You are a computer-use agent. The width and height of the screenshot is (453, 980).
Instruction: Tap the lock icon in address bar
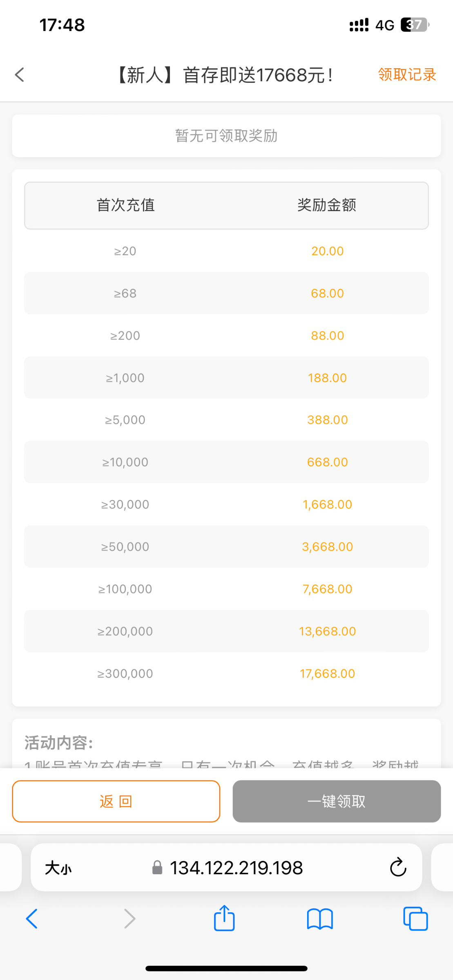pos(157,868)
